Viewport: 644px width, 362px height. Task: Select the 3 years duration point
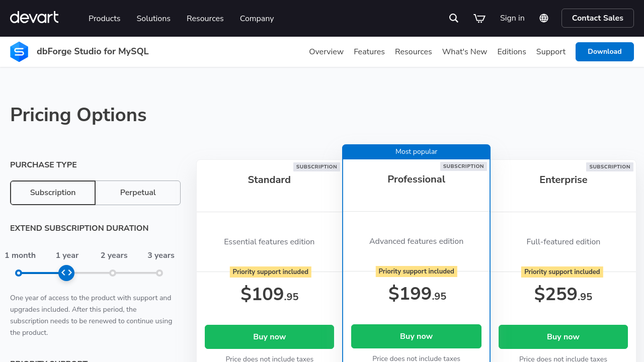coord(159,273)
